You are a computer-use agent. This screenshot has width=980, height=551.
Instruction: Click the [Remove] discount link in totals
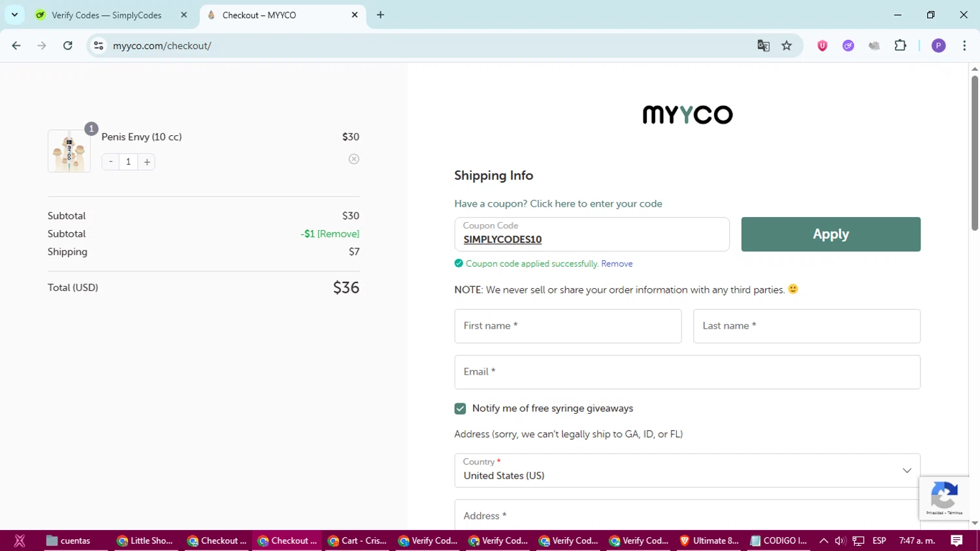pyautogui.click(x=338, y=233)
